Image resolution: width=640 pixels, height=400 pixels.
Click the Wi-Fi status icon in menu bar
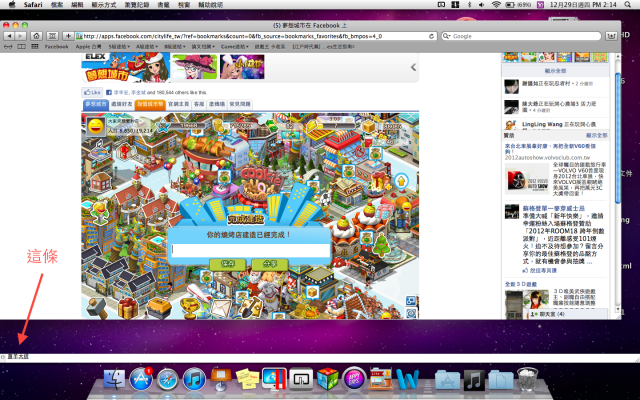coord(496,4)
